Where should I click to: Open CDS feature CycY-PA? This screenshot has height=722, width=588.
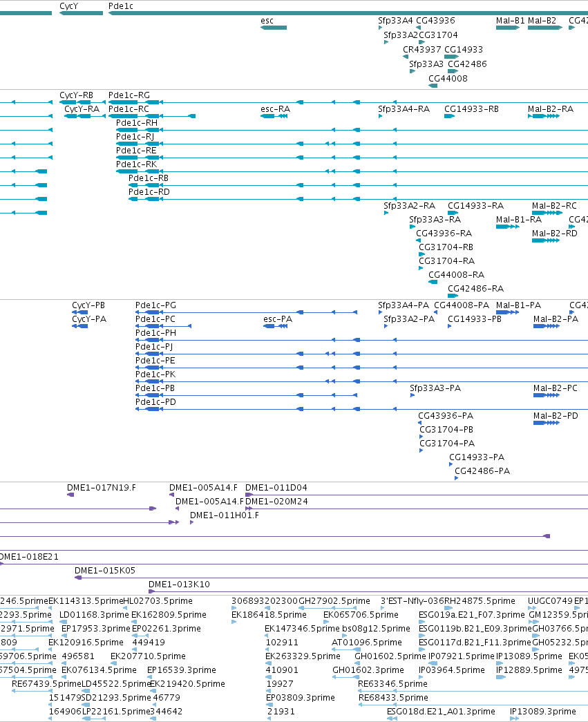[89, 319]
